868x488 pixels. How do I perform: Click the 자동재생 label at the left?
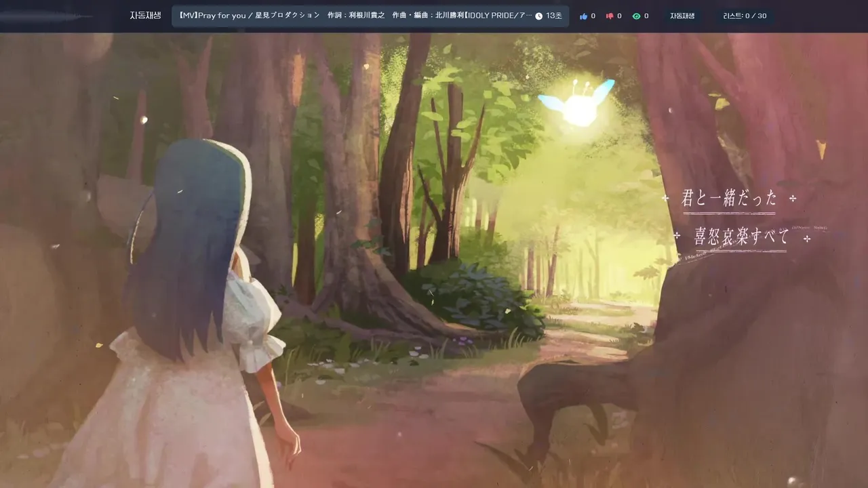(x=145, y=16)
